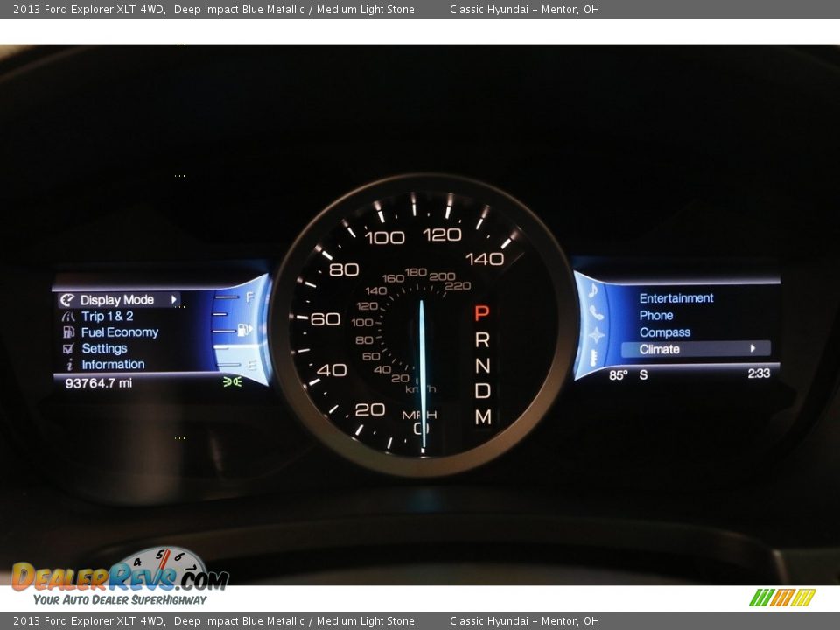Open the Fuel Economy menu item
Screen dimensions: 840x630
tap(119, 332)
